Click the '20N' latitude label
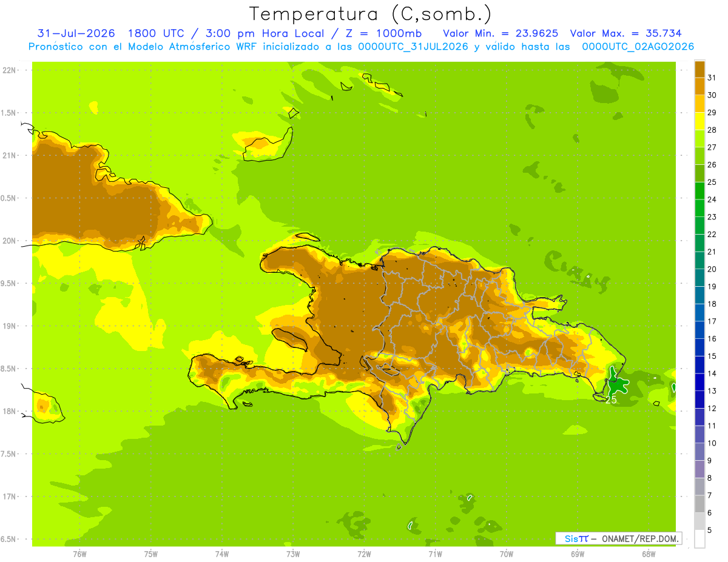The width and height of the screenshot is (728, 562). [x=9, y=241]
